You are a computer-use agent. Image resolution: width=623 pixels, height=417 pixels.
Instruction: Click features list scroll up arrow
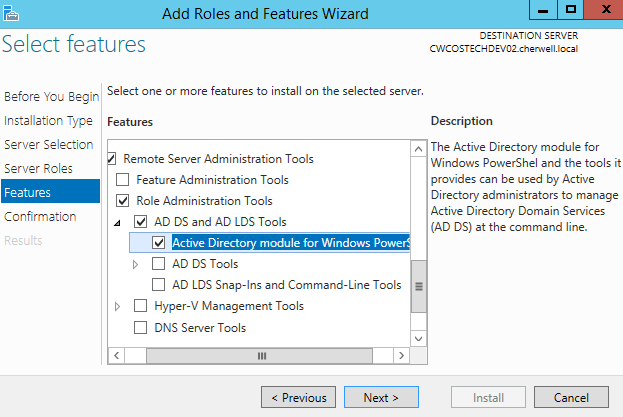tap(418, 149)
